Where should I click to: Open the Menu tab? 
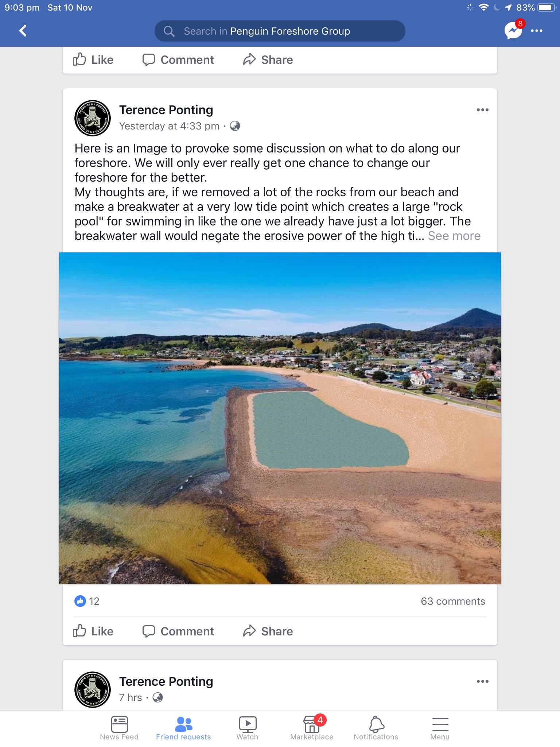tap(440, 728)
